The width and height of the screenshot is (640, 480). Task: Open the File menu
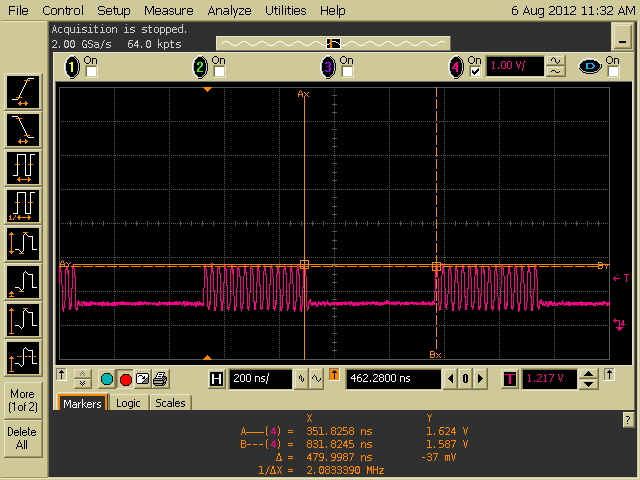coord(18,10)
